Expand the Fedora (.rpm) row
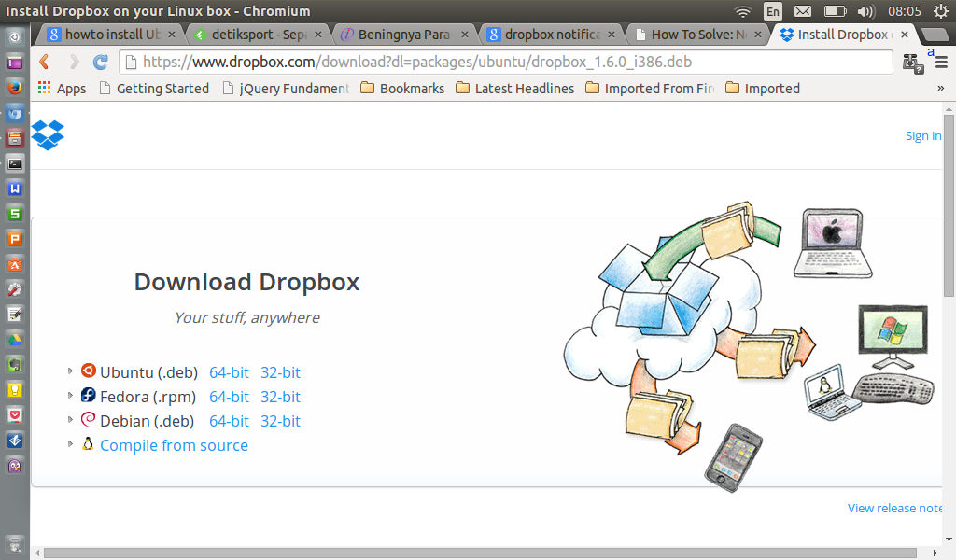This screenshot has width=956, height=560. [x=71, y=394]
